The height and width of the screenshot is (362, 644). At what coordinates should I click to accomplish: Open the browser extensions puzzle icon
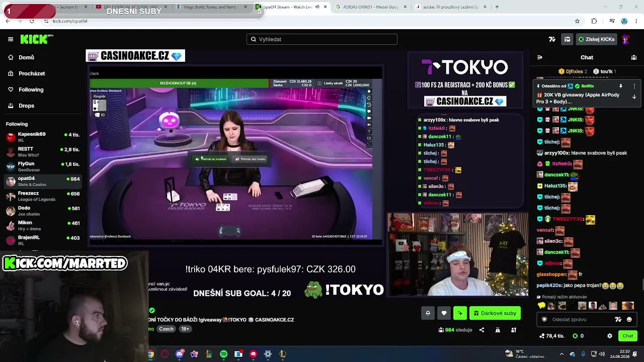(594, 21)
